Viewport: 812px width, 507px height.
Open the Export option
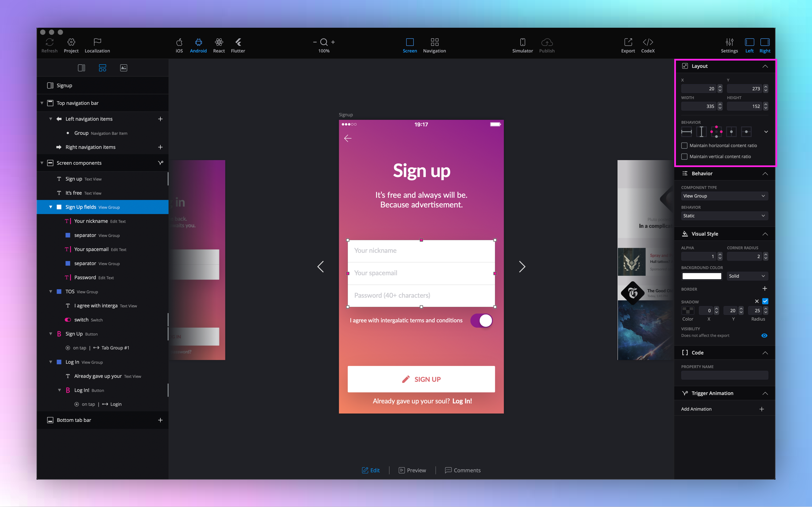[x=628, y=45]
